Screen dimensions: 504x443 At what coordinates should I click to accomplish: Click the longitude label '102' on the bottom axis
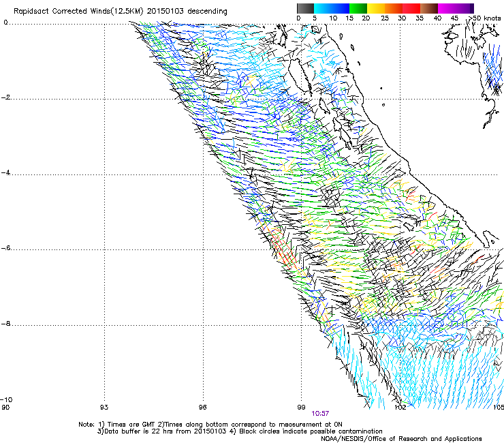click(400, 408)
